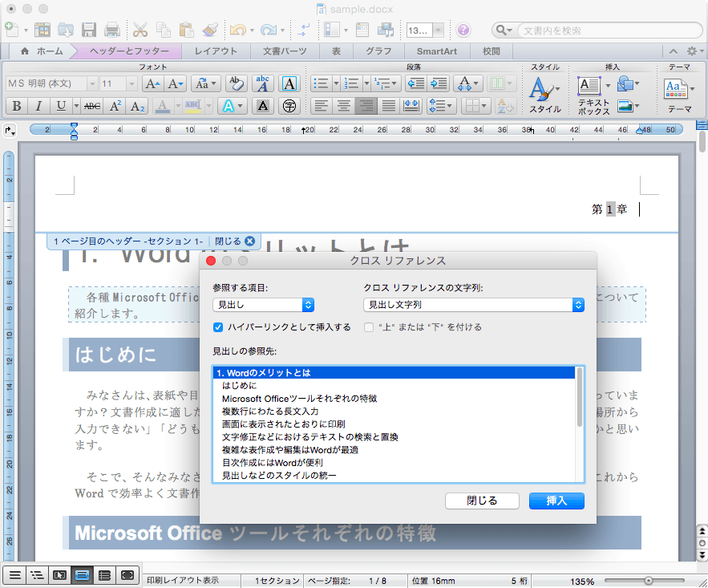Click the Redo arrow icon

269,30
